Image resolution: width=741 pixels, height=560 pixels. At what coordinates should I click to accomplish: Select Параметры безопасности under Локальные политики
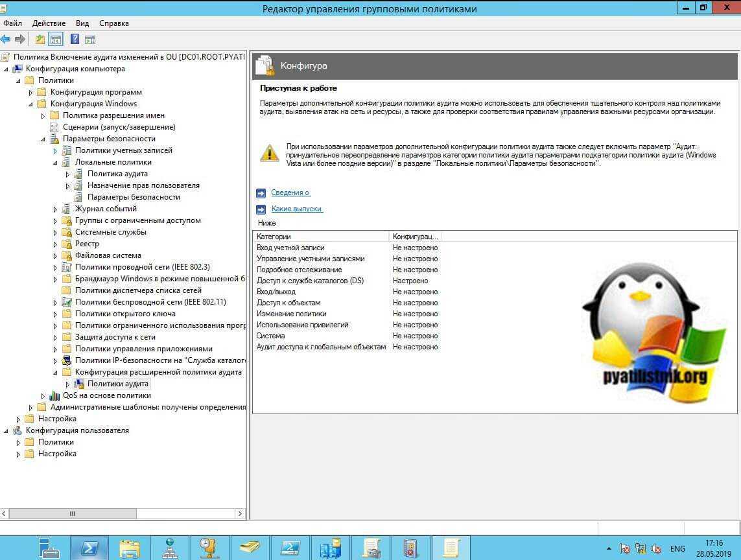click(134, 197)
